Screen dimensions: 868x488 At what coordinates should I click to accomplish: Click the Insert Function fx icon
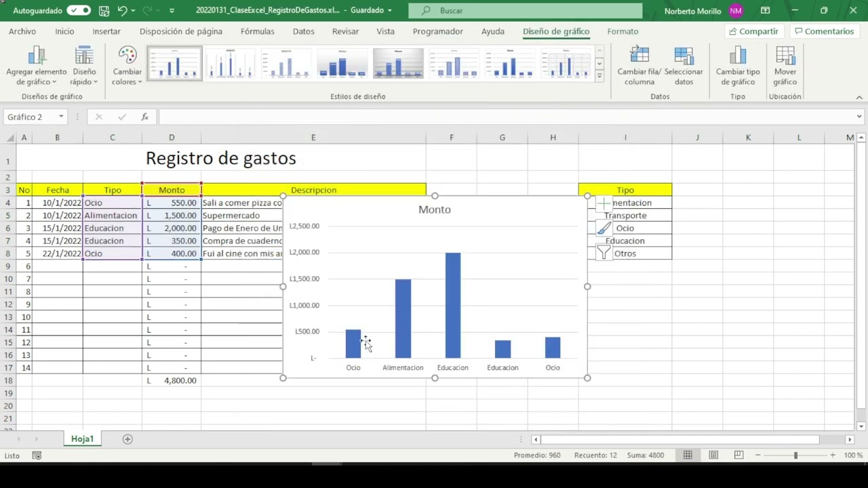tap(144, 117)
